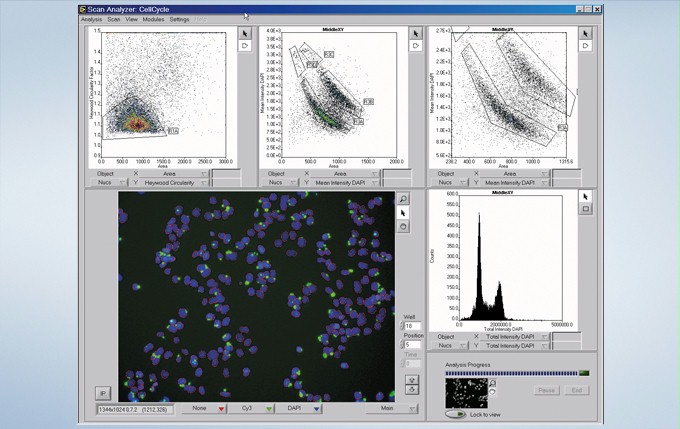Click the Pause button
The width and height of the screenshot is (680, 429).
tap(546, 390)
